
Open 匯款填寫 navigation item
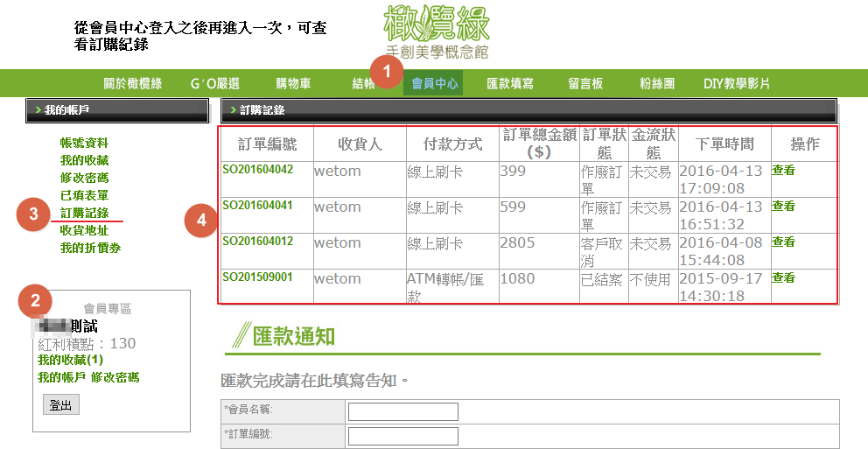(510, 84)
